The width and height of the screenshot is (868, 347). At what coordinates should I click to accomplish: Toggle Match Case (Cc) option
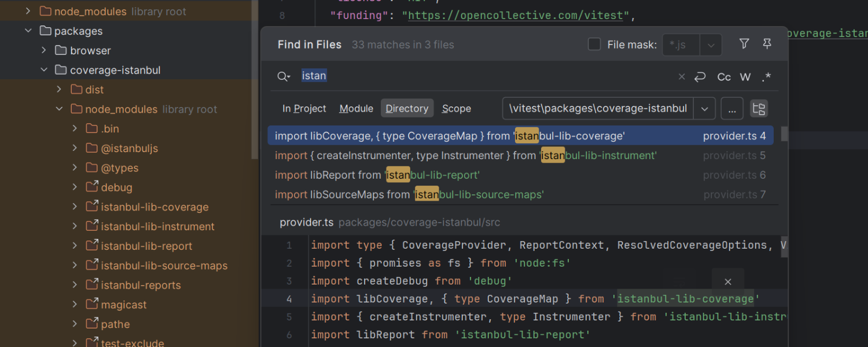724,77
